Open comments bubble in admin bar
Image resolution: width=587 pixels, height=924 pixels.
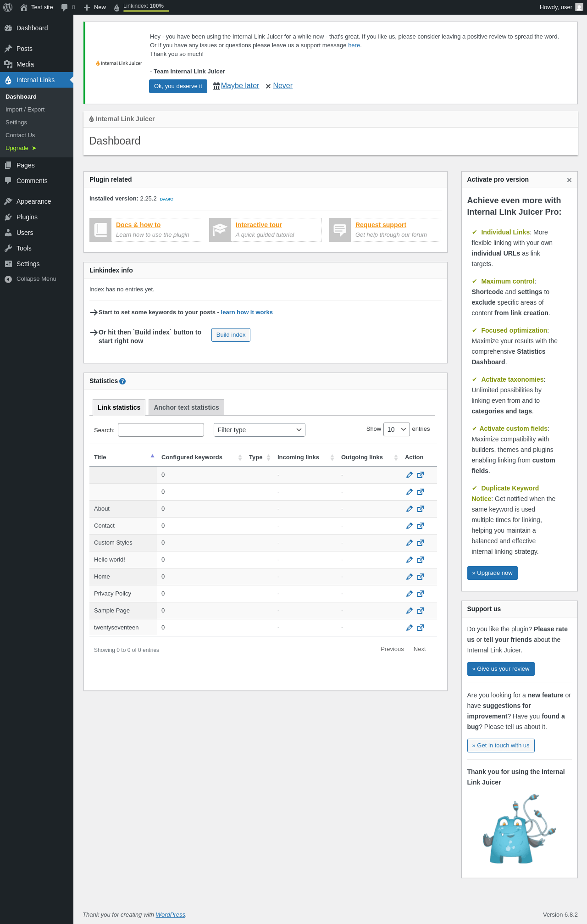(68, 7)
